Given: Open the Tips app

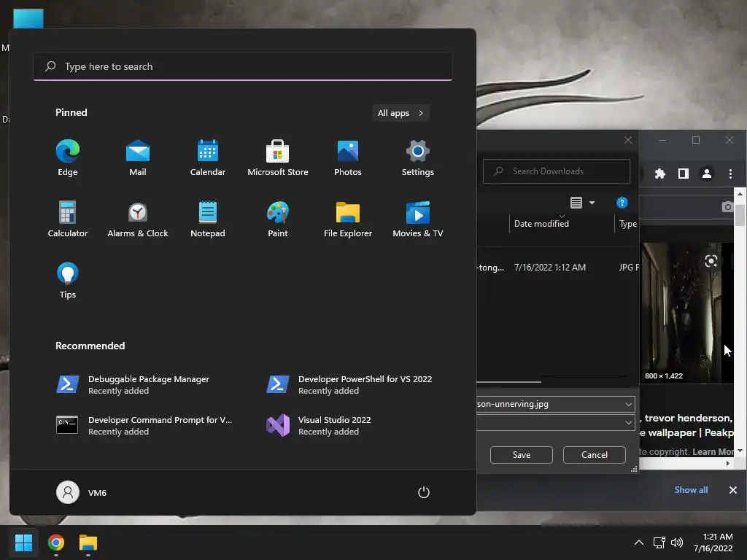Looking at the screenshot, I should click(x=68, y=281).
